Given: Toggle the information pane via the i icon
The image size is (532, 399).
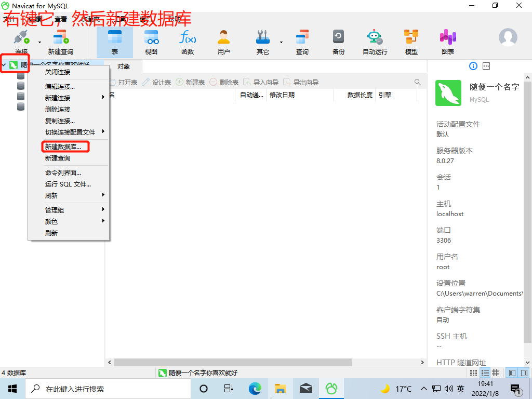Looking at the screenshot, I should pyautogui.click(x=472, y=66).
